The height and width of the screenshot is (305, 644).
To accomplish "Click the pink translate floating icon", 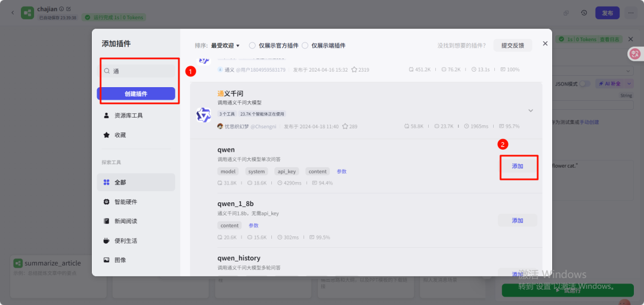I will [635, 54].
